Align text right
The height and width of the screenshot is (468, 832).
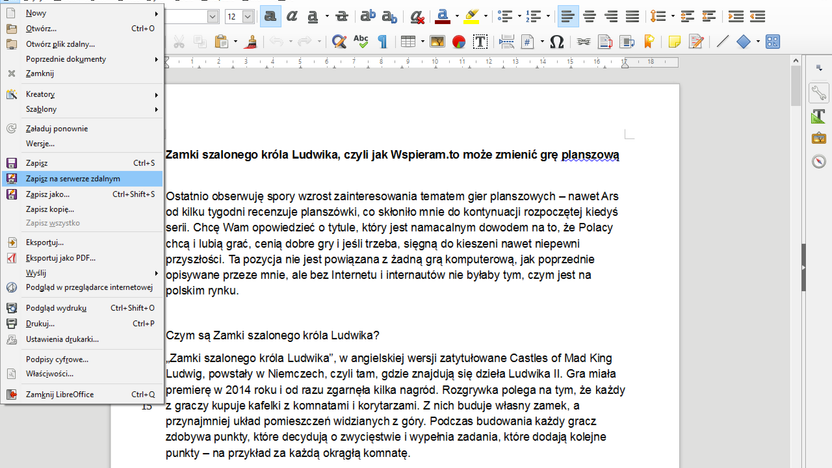[x=611, y=16]
